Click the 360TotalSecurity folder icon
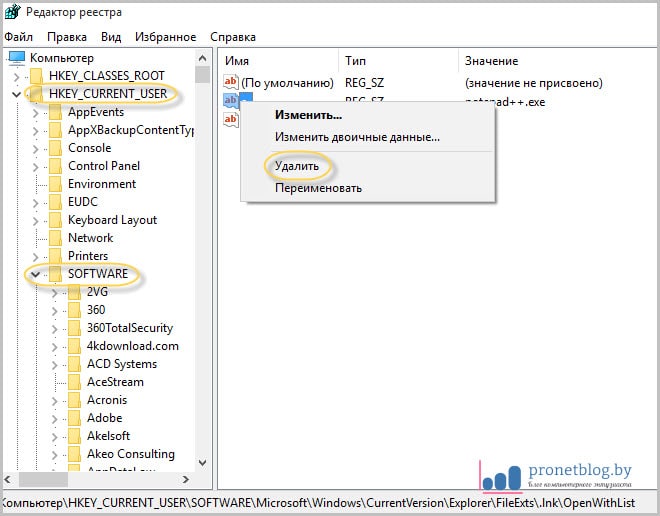The width and height of the screenshot is (660, 516). pyautogui.click(x=74, y=328)
